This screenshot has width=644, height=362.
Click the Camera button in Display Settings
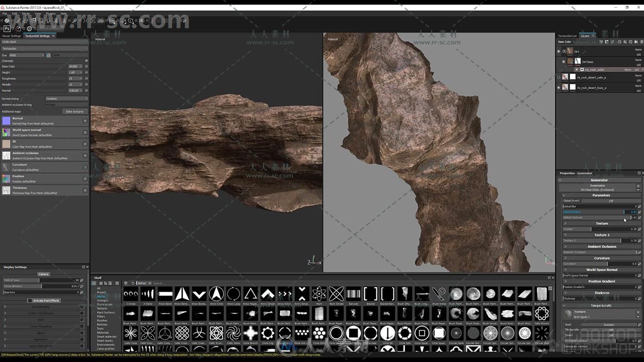(44, 274)
